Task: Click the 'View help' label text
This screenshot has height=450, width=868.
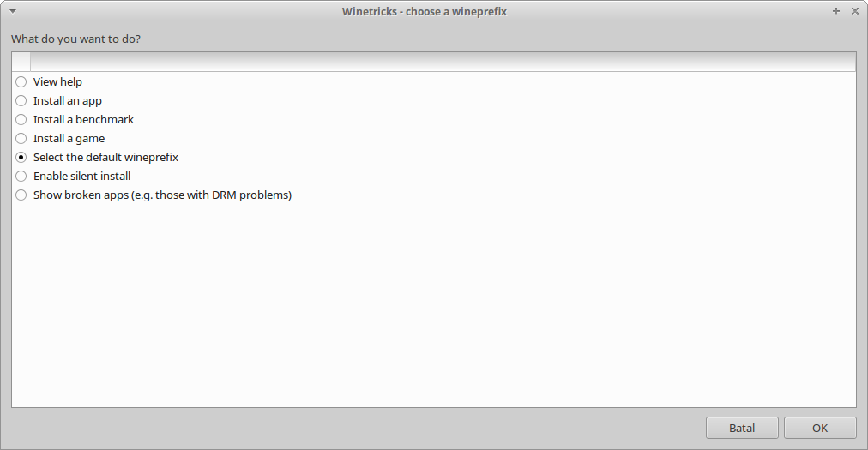Action: 57,82
